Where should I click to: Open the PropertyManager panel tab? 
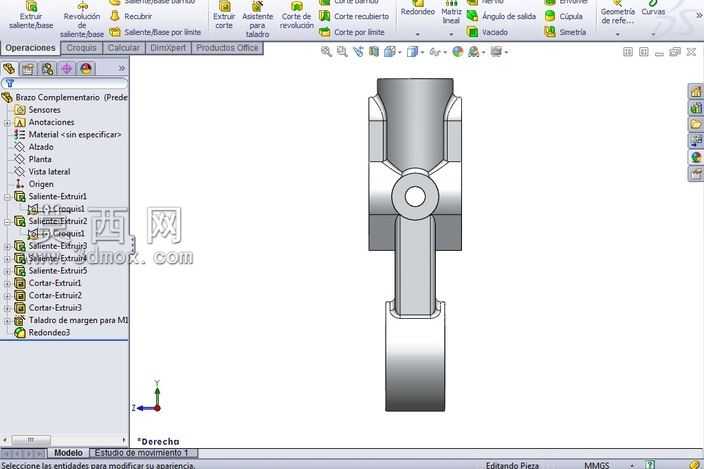[x=28, y=69]
